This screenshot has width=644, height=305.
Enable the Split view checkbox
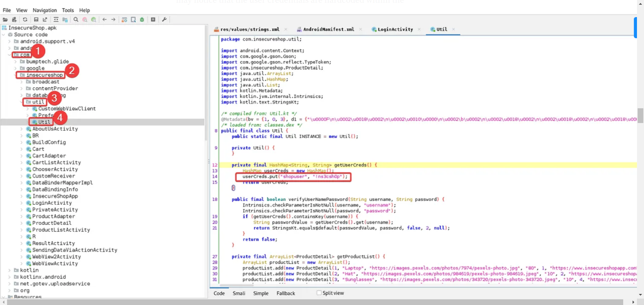(x=319, y=293)
